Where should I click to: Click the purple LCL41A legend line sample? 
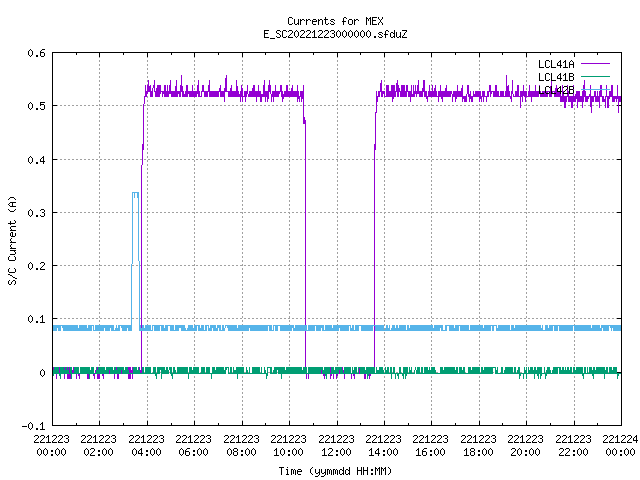click(x=595, y=64)
